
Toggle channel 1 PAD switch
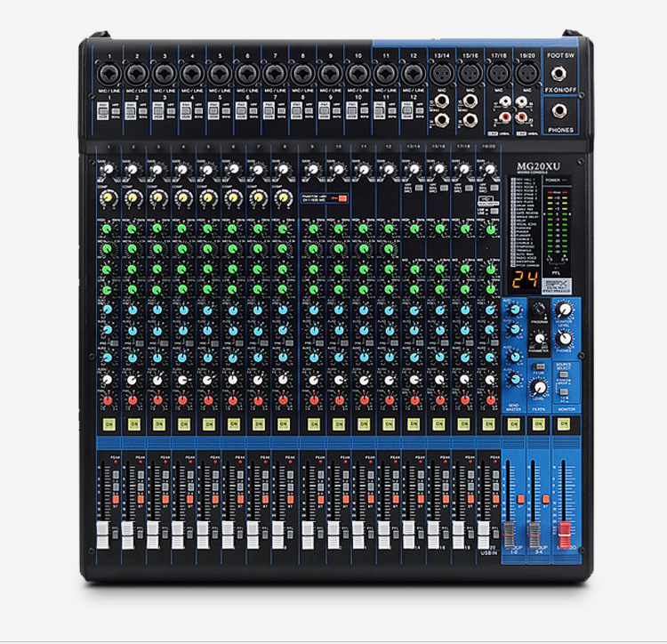tap(103, 111)
